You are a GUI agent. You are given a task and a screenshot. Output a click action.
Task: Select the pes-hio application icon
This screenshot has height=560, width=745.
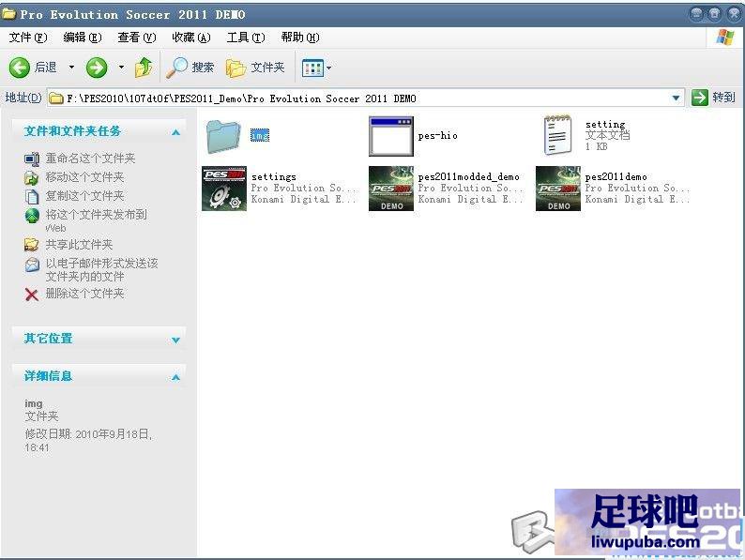(x=391, y=136)
